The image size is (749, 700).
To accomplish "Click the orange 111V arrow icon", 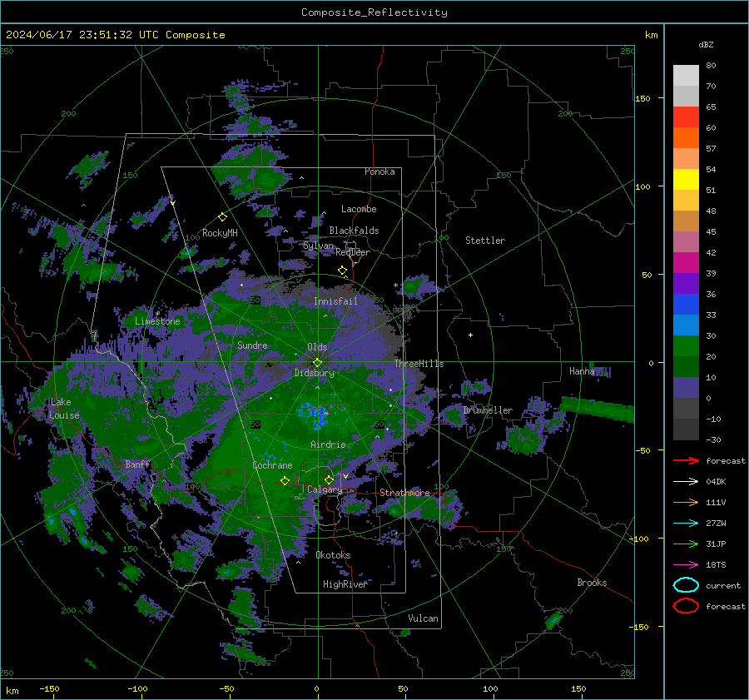I will pyautogui.click(x=686, y=502).
